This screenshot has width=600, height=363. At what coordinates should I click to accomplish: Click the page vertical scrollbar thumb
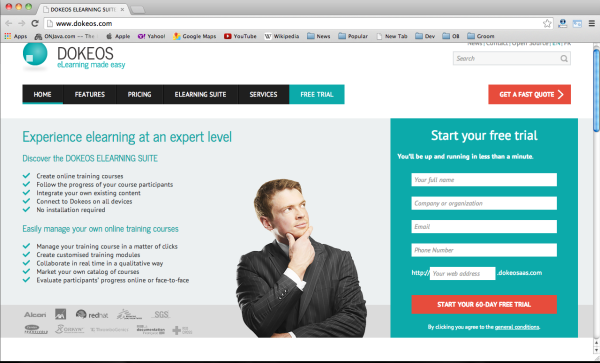click(596, 90)
